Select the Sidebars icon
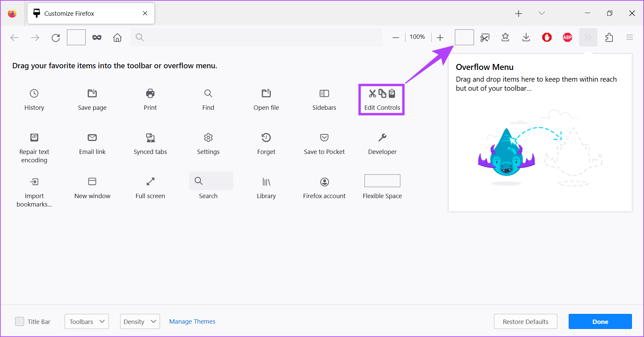The image size is (644, 337). click(324, 93)
